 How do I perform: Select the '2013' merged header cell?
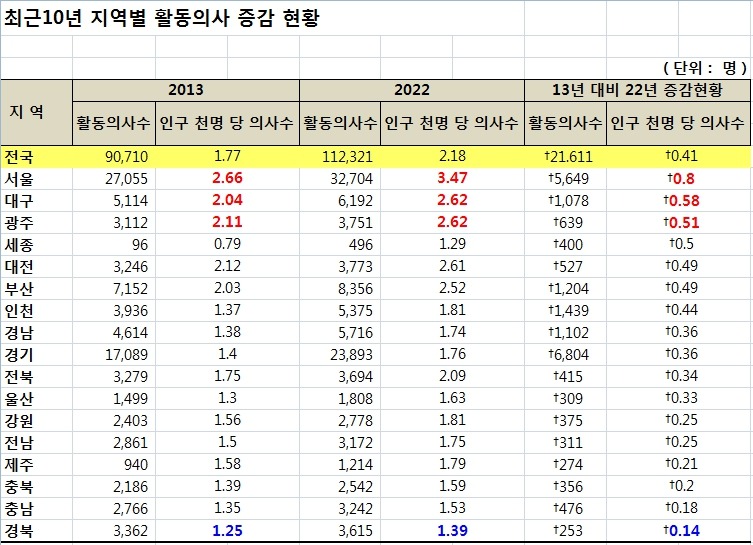tap(186, 90)
